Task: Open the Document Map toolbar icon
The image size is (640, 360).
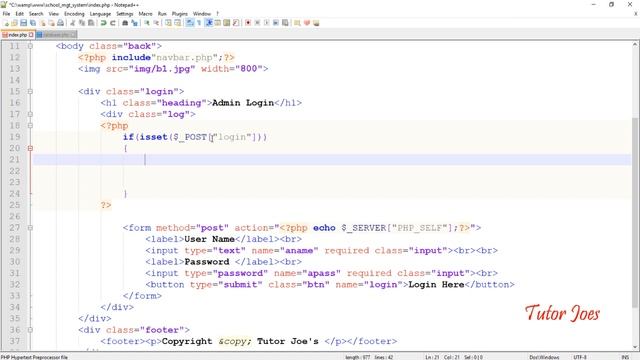Action: point(227,23)
